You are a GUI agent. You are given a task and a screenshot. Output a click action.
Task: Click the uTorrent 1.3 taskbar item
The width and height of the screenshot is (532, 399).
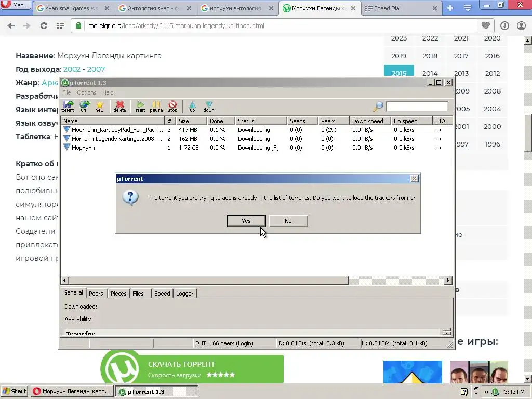tap(157, 391)
